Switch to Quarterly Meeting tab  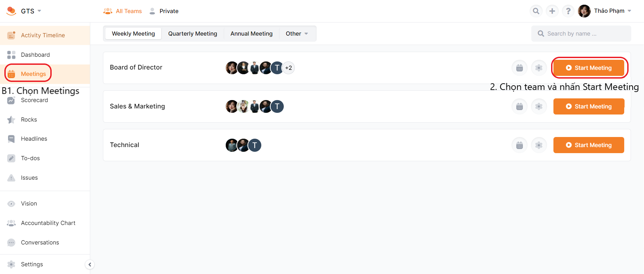[193, 34]
